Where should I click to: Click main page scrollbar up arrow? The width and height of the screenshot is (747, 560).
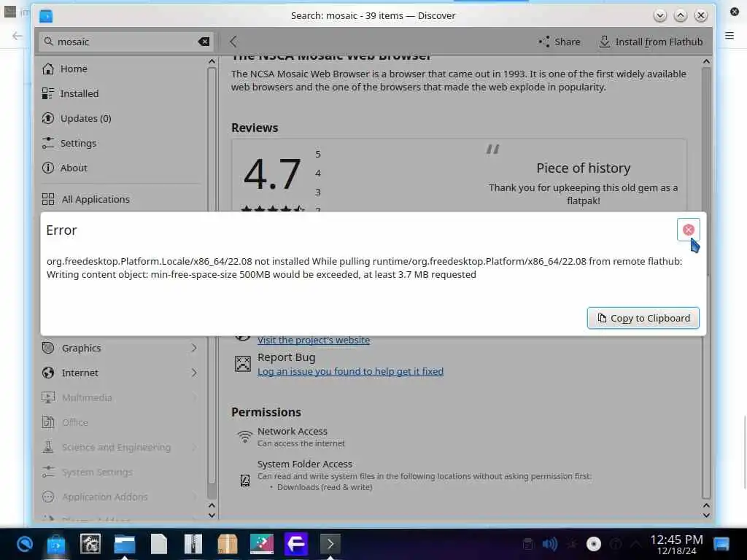706,61
